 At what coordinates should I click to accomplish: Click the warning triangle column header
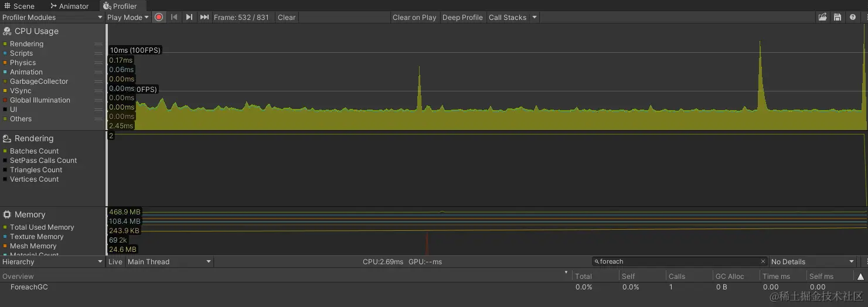[x=860, y=277]
